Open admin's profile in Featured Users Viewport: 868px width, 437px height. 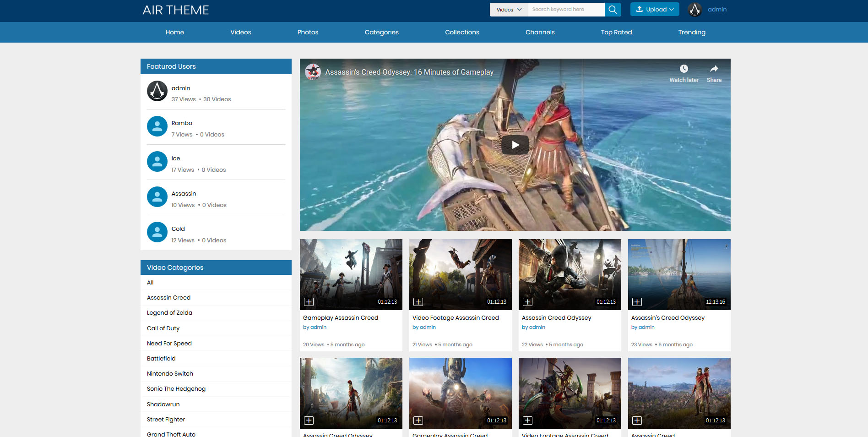click(181, 88)
